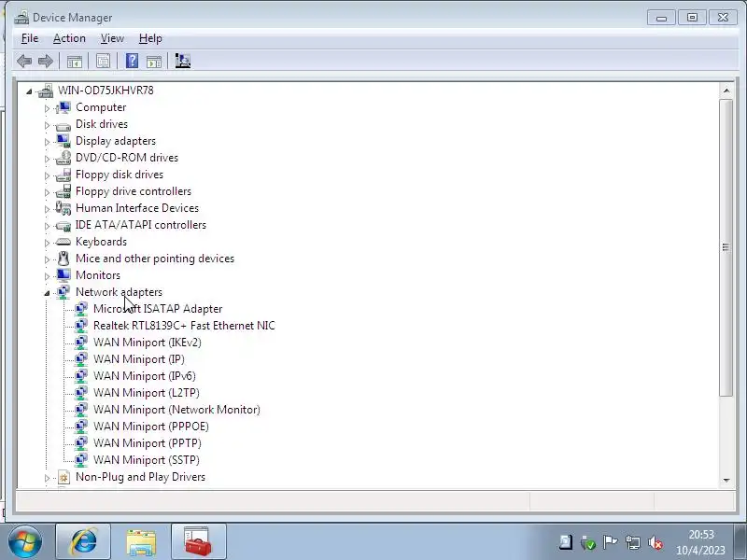Open the File menu
Image resolution: width=747 pixels, height=560 pixels.
point(30,38)
